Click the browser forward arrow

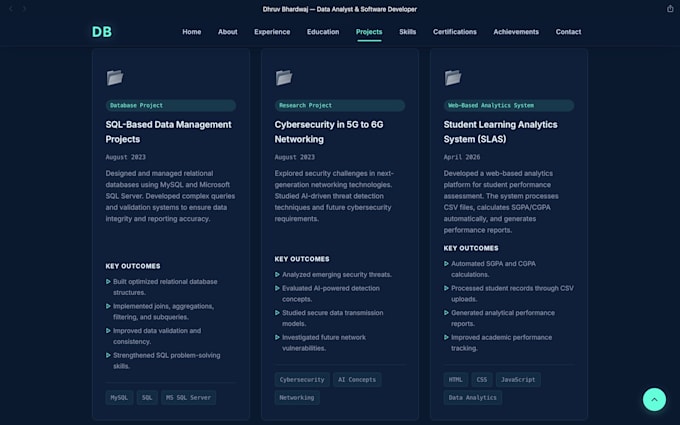click(25, 9)
